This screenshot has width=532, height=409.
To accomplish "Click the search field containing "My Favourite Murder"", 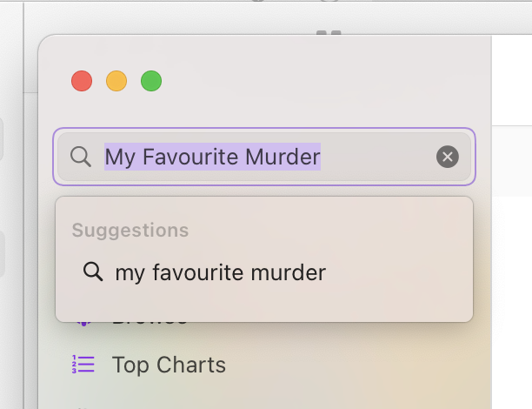I will click(x=264, y=157).
